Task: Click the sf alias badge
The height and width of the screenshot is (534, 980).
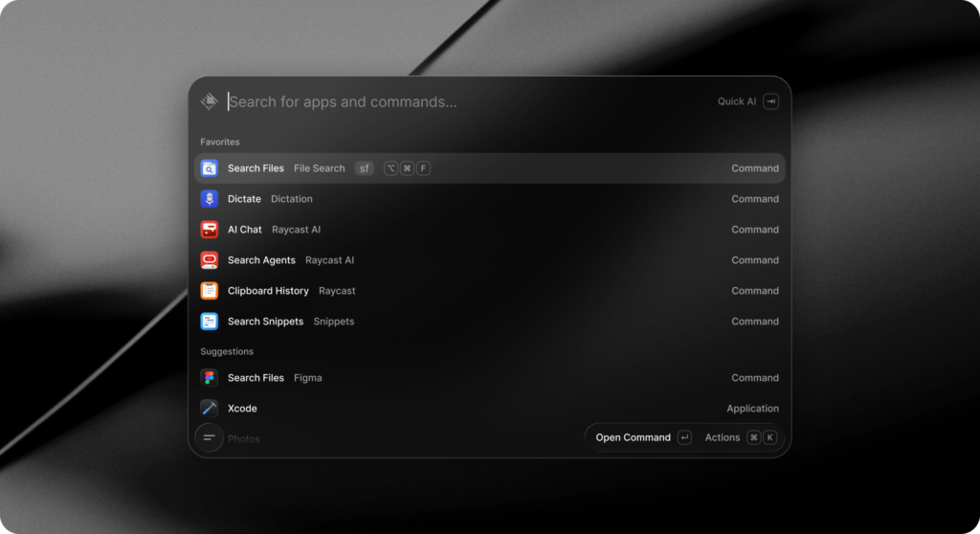Action: coord(365,168)
